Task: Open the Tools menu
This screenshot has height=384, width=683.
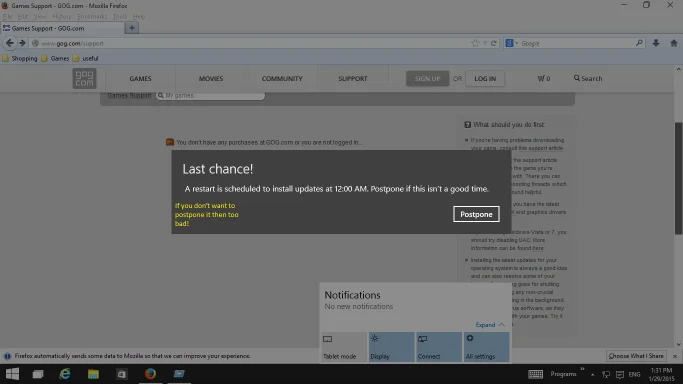Action: pyautogui.click(x=120, y=17)
